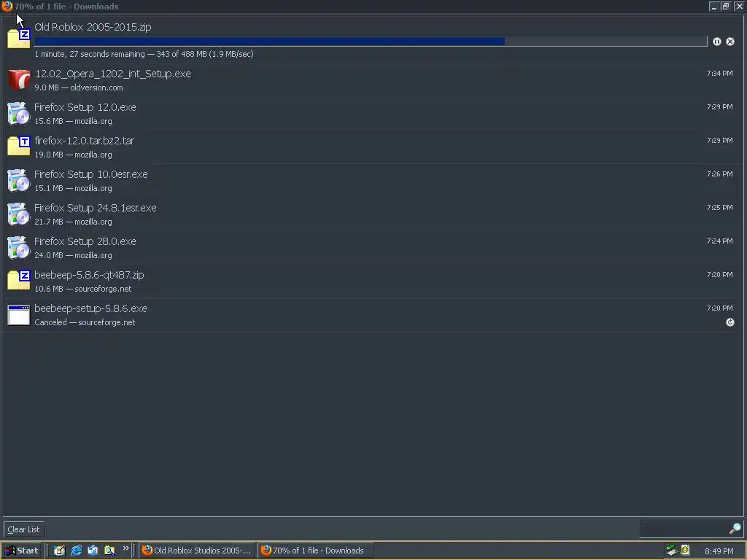Retry the canceled beebeep-setup-5.8.6.exe download
The width and height of the screenshot is (747, 560).
[x=729, y=322]
